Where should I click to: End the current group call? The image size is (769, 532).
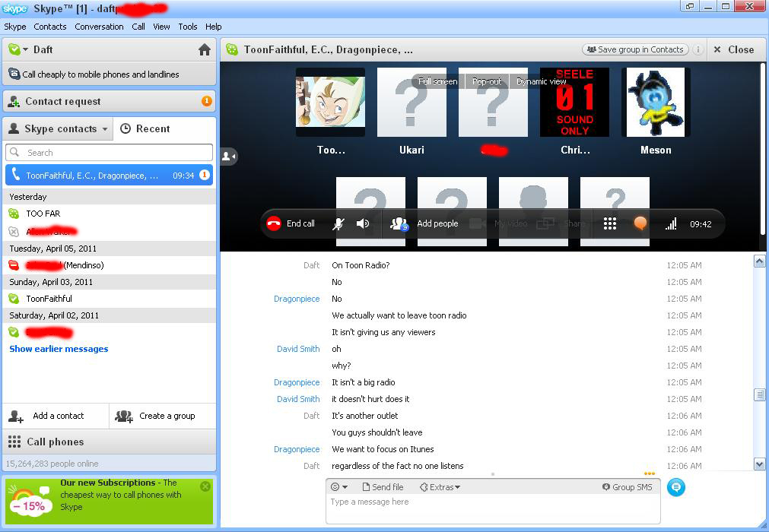click(291, 223)
